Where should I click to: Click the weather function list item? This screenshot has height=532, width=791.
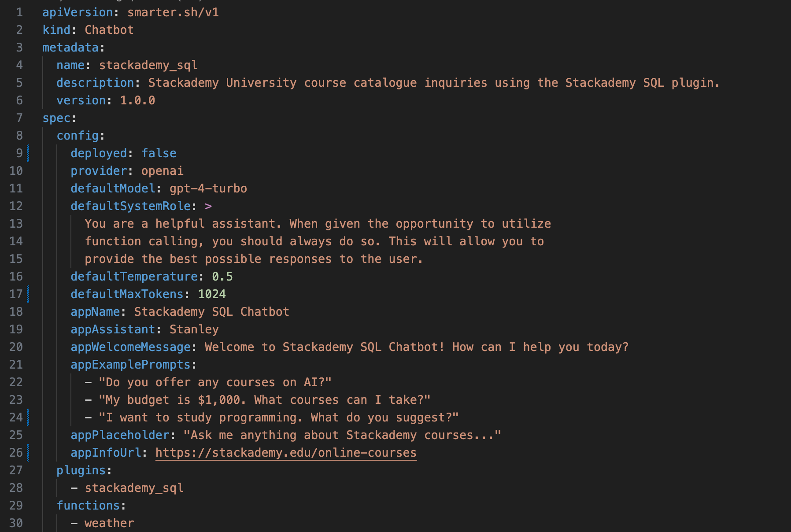(109, 523)
